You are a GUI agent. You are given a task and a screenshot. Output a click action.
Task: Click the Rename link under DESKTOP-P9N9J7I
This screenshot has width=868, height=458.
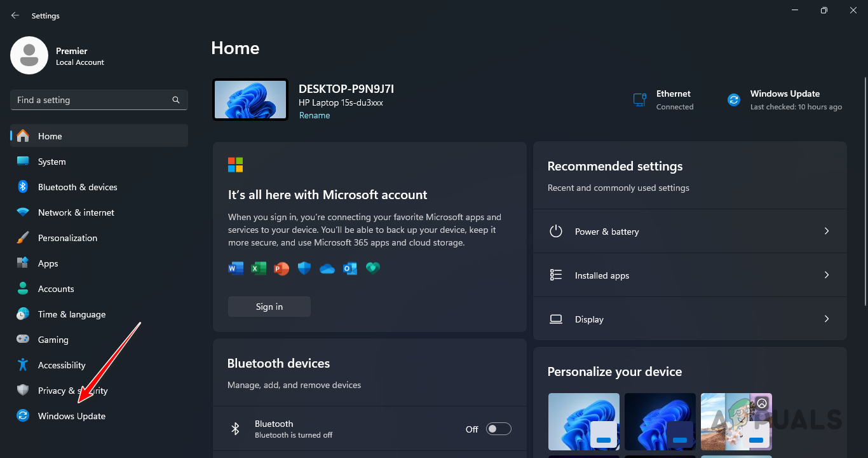(x=314, y=115)
